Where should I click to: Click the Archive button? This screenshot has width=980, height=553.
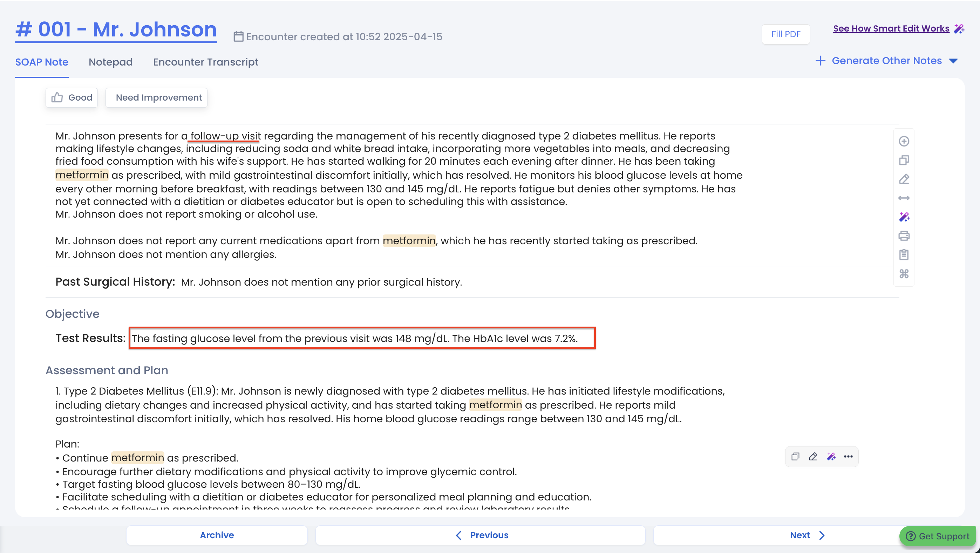point(217,535)
